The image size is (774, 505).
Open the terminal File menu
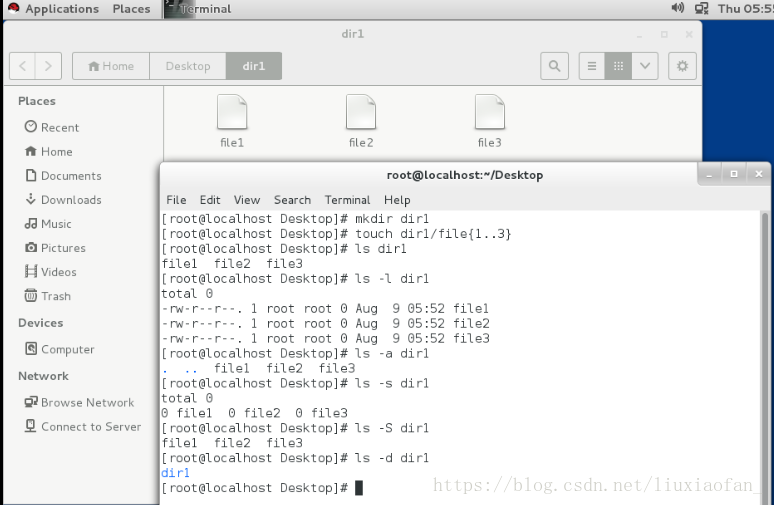(x=176, y=200)
